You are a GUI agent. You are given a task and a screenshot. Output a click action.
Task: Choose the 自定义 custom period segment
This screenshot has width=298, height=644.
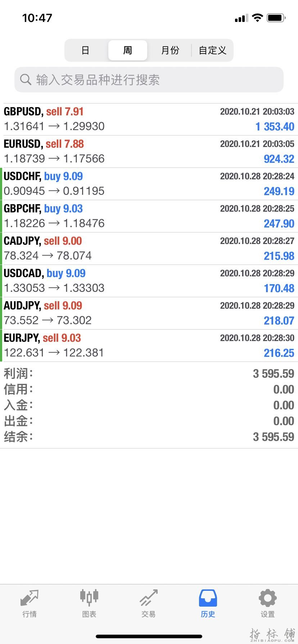pyautogui.click(x=212, y=50)
